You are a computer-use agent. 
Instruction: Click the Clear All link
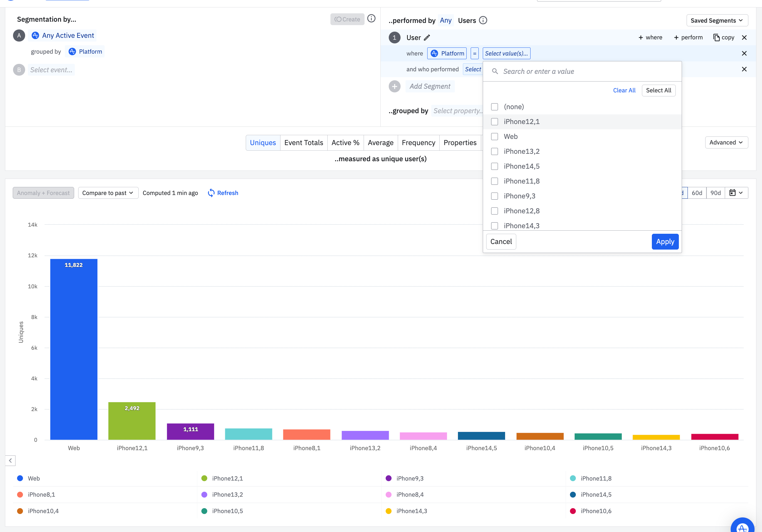[624, 90]
